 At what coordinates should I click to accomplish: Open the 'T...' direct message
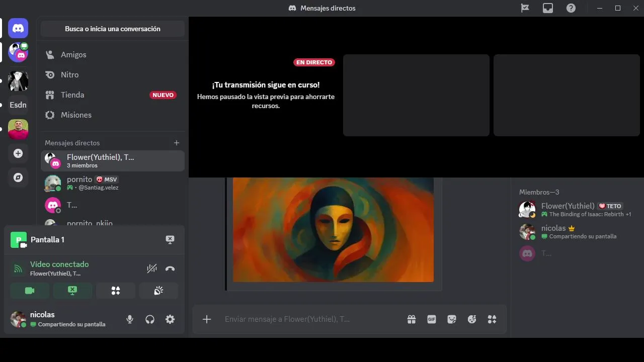point(113,205)
